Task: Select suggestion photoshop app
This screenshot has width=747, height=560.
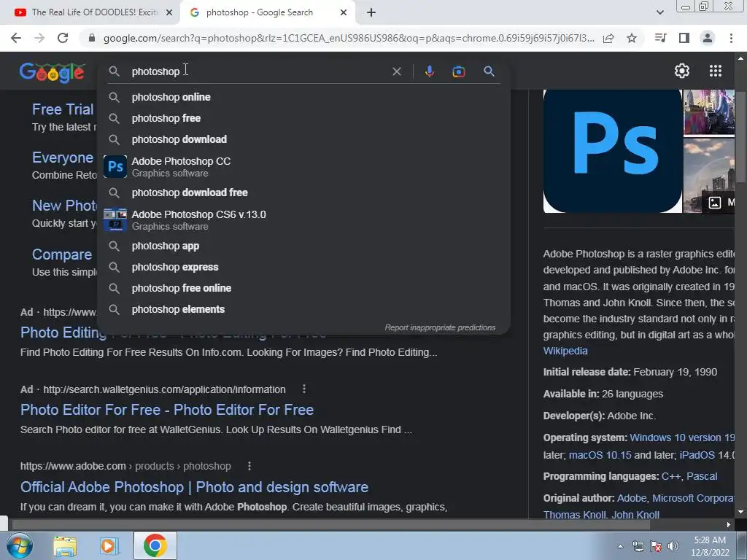Action: 304,246
